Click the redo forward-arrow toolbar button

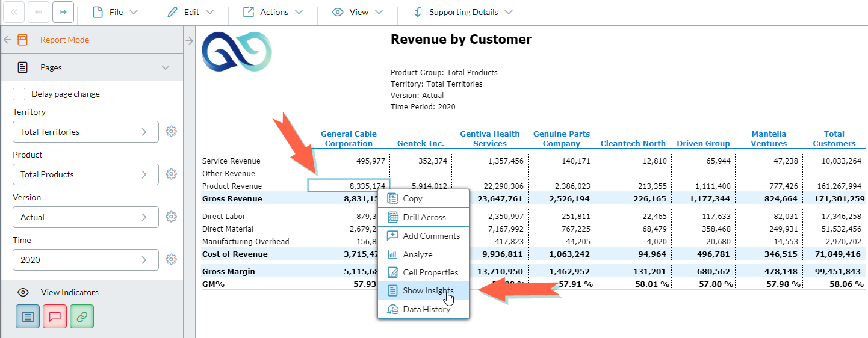click(x=63, y=12)
